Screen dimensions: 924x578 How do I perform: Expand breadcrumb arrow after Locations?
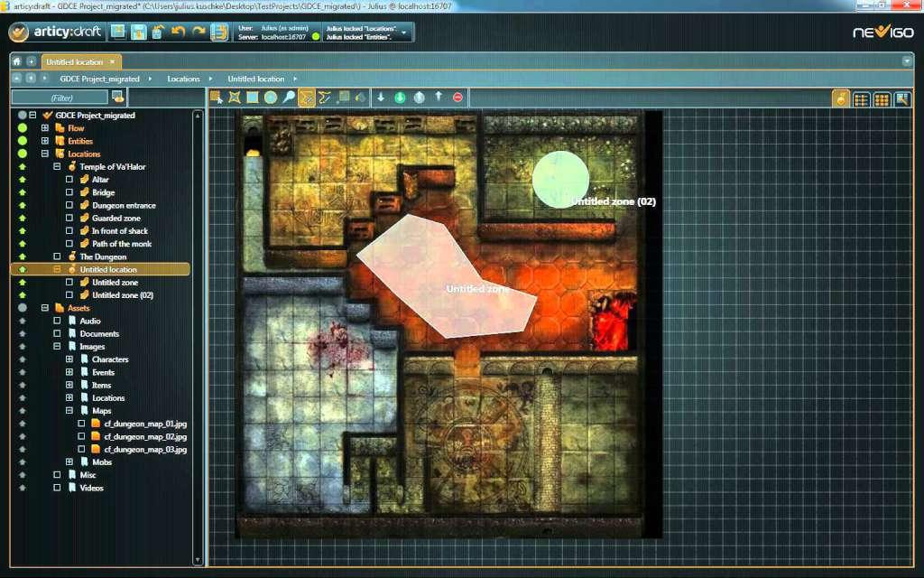[x=211, y=79]
